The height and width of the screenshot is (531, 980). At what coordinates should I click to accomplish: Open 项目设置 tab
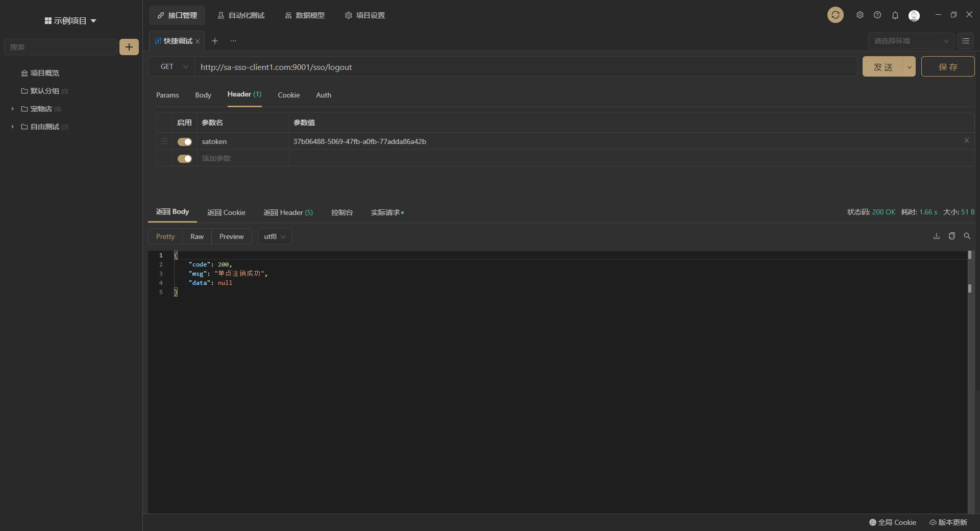(x=365, y=15)
